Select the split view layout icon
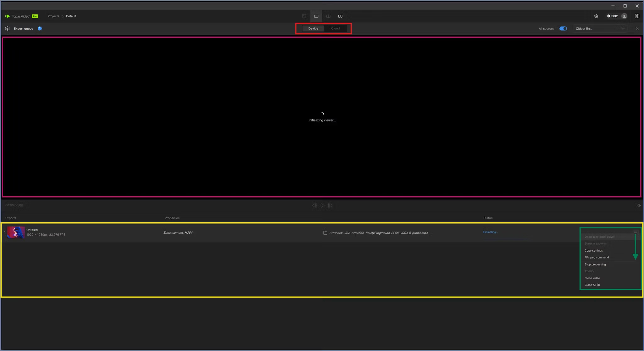 point(328,16)
